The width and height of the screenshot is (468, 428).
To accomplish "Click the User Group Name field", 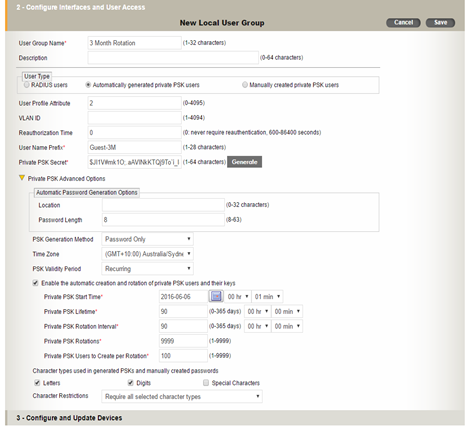I will [134, 43].
